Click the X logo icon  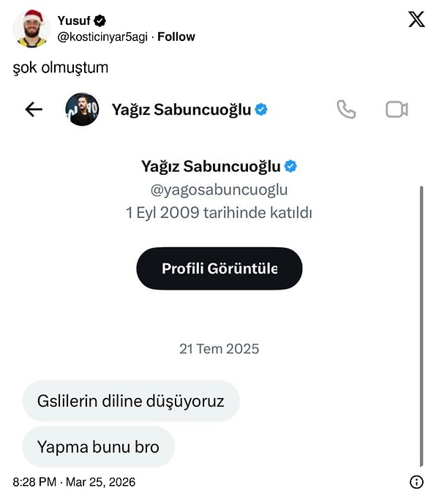(x=416, y=20)
